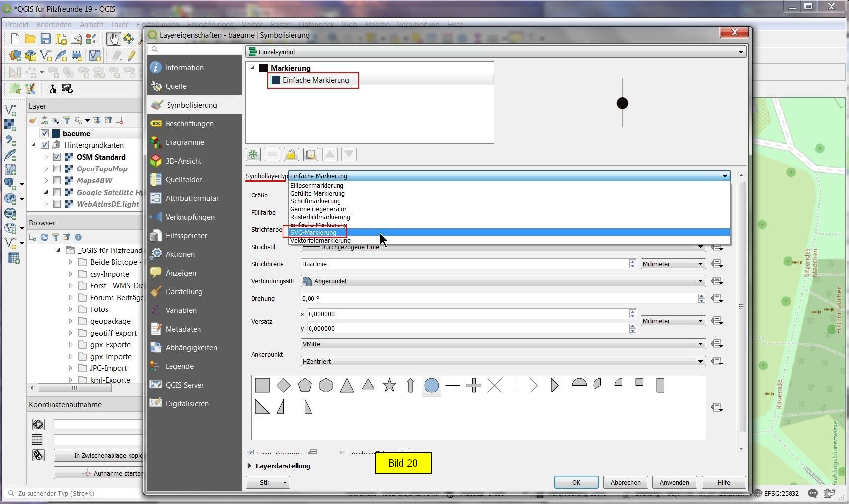849x504 pixels.
Task: Click the pan map hand tool
Action: (113, 39)
